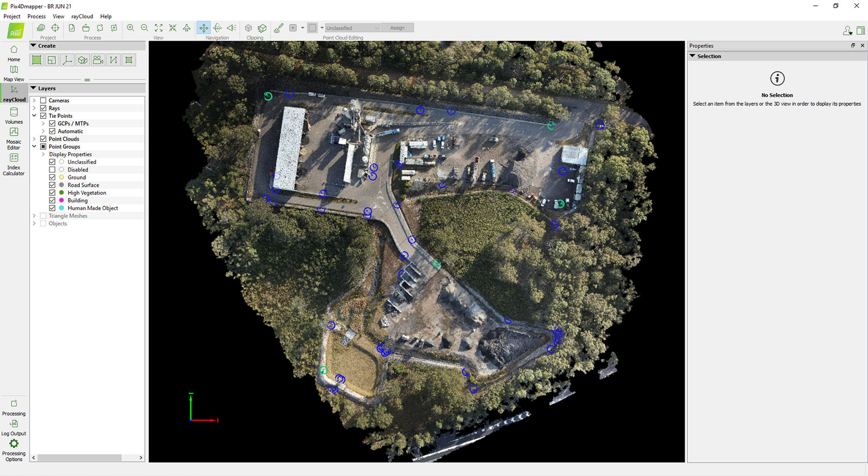Collapse the Point Groups node
This screenshot has width=868, height=476.
pos(34,147)
